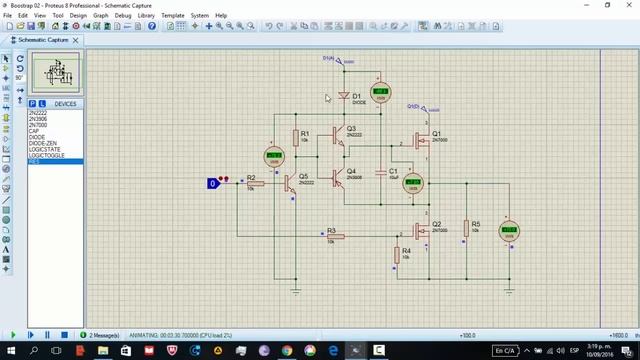Click the vertical mirror (Y-flip) icon

20,100
